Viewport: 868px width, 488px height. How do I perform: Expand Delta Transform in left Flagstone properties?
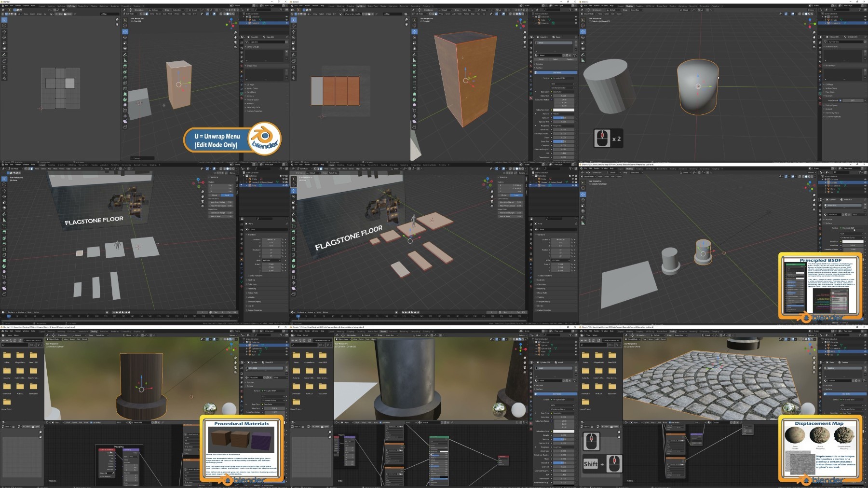(x=256, y=276)
